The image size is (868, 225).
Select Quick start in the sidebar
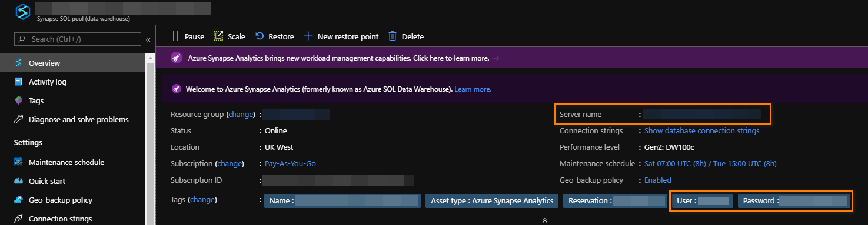click(73, 181)
